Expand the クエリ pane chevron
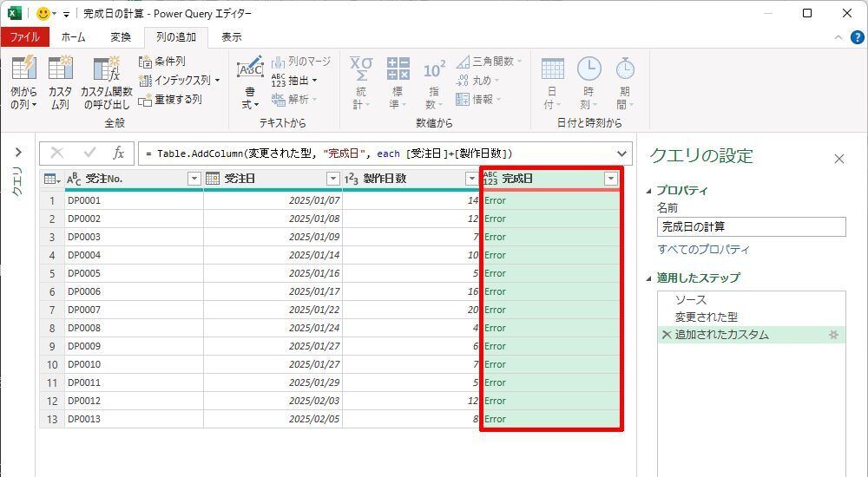Image resolution: width=868 pixels, height=477 pixels. point(18,153)
